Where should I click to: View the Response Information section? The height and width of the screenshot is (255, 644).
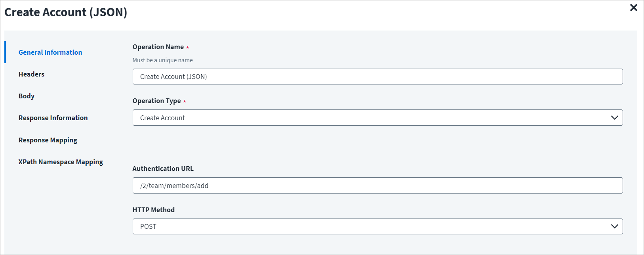click(x=53, y=117)
